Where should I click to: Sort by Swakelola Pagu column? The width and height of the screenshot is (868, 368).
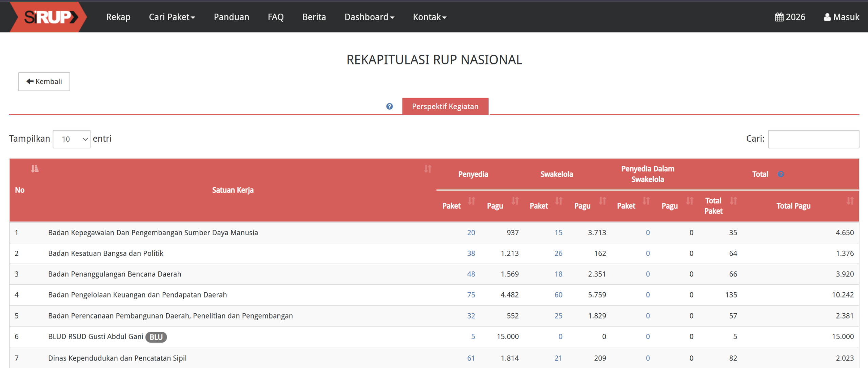click(x=602, y=201)
